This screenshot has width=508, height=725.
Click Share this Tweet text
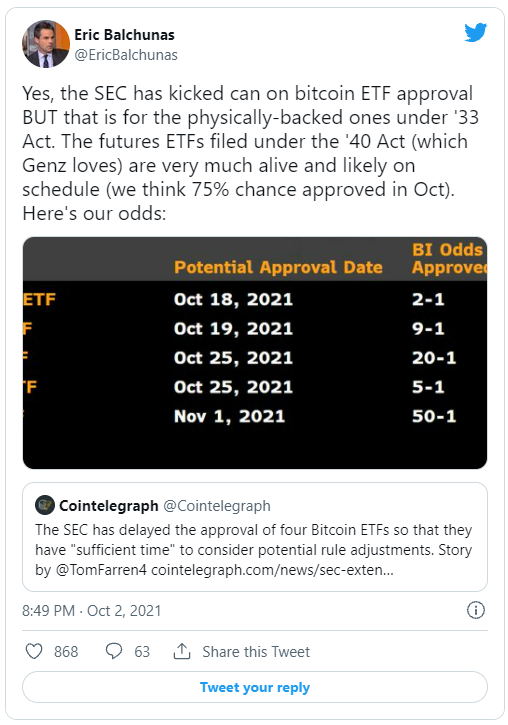tap(256, 651)
